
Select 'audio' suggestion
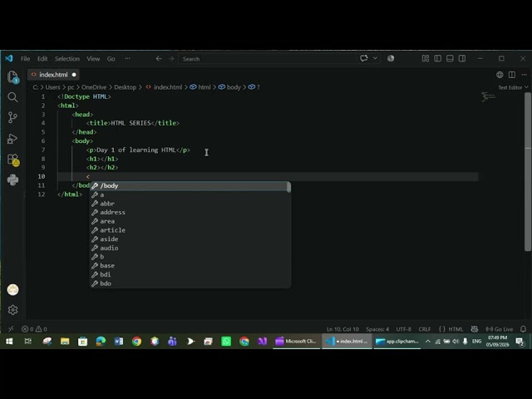(189, 248)
